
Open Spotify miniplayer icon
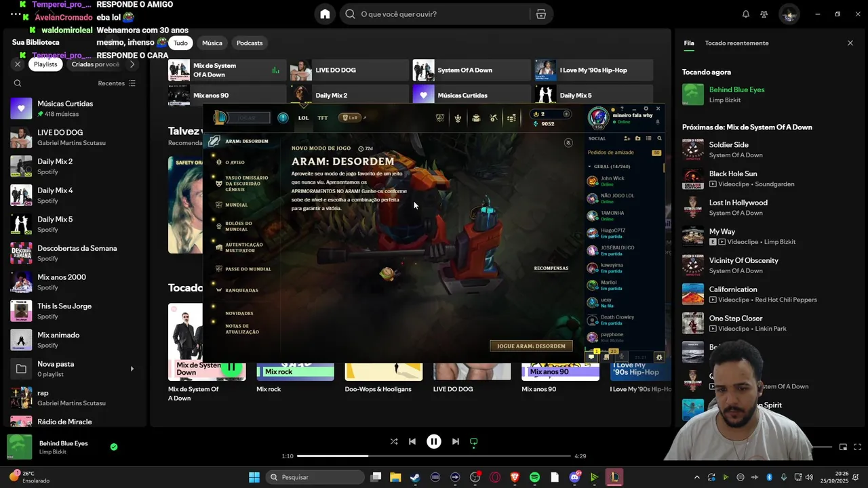pyautogui.click(x=843, y=447)
